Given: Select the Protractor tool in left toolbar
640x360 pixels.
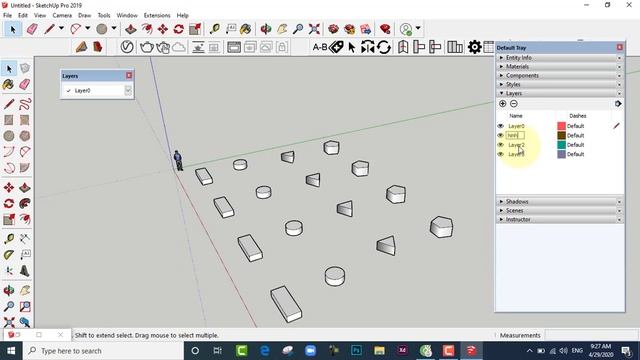Looking at the screenshot, I should (9, 255).
